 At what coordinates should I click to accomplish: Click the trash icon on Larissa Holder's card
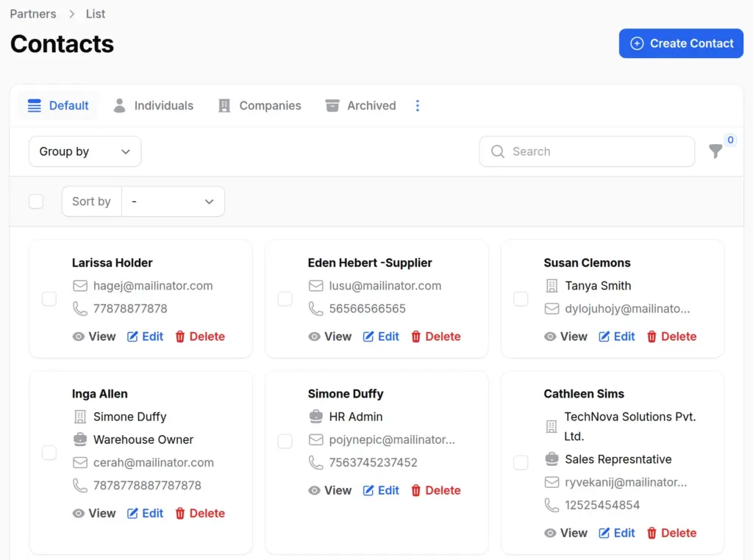180,337
